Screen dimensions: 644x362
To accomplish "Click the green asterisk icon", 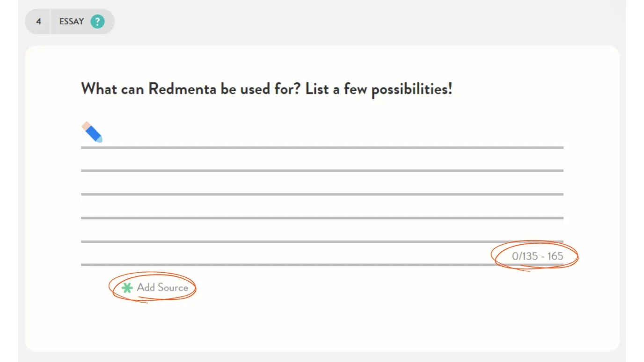I will pos(127,288).
